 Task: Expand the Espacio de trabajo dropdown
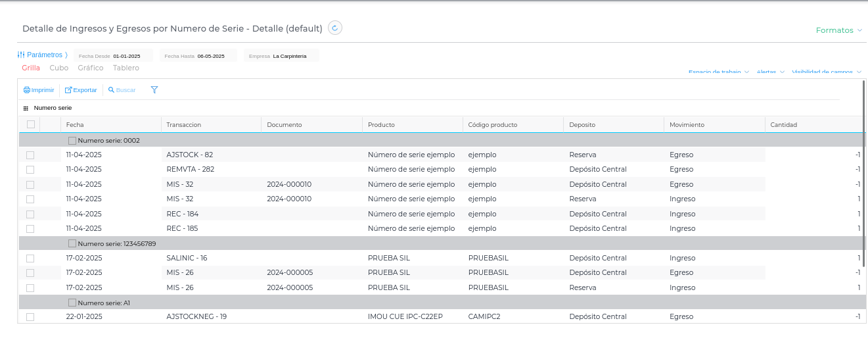[718, 72]
